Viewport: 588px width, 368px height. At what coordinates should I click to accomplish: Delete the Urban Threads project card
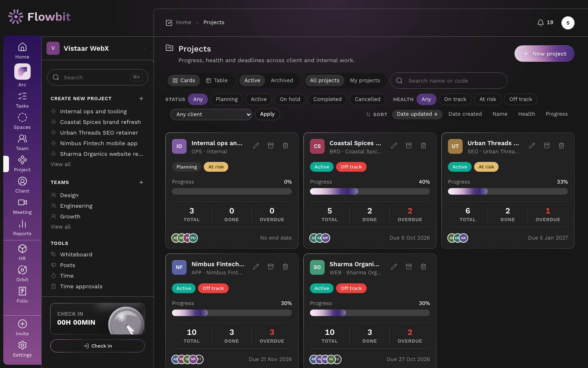pos(561,146)
